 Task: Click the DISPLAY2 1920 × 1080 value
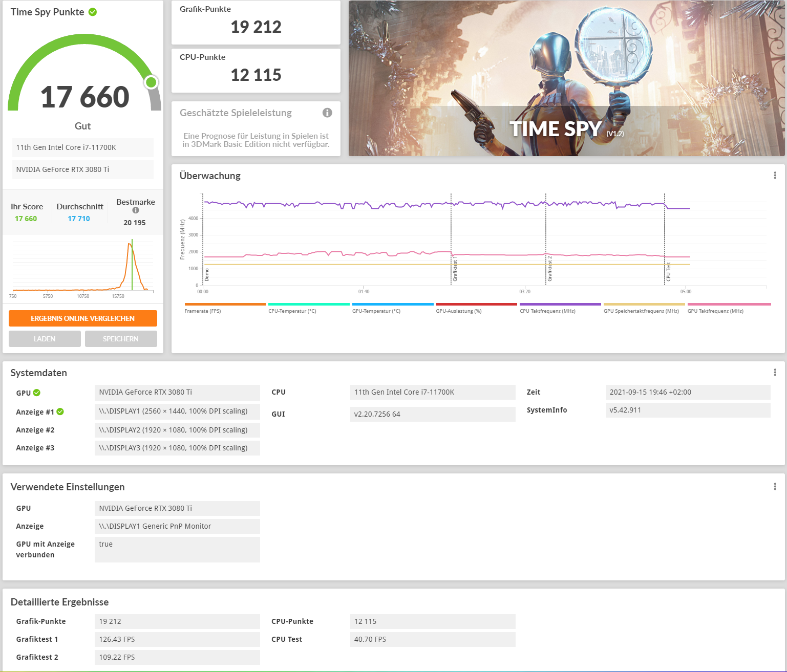pos(177,430)
